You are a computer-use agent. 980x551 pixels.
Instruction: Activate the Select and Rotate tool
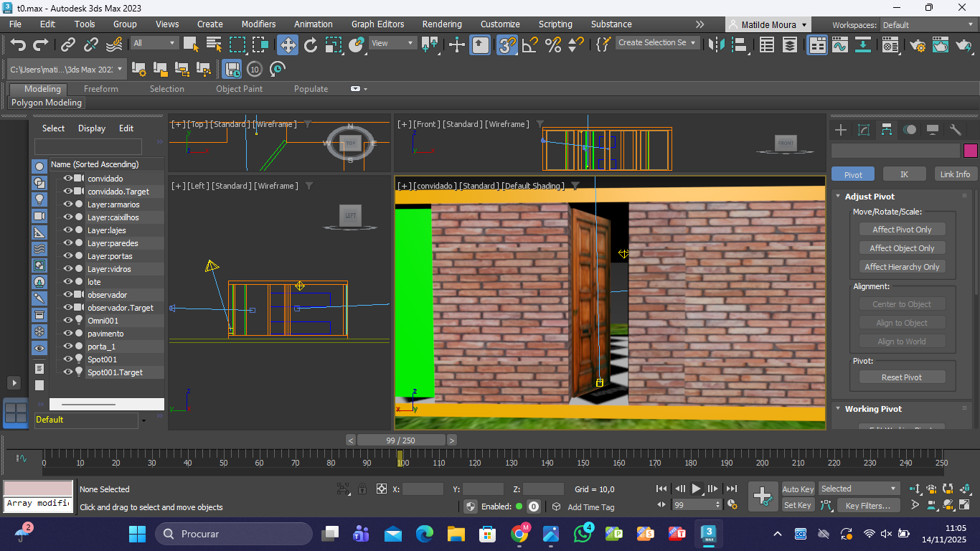(310, 45)
